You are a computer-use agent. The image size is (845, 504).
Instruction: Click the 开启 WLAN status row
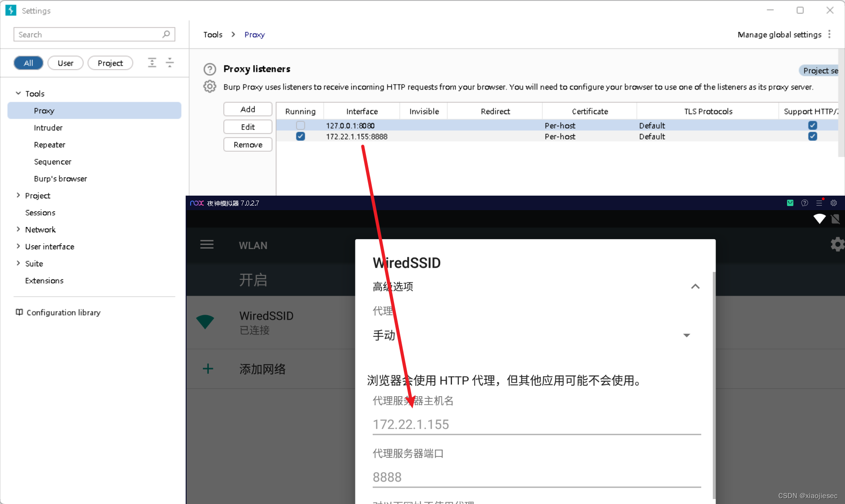(271, 280)
